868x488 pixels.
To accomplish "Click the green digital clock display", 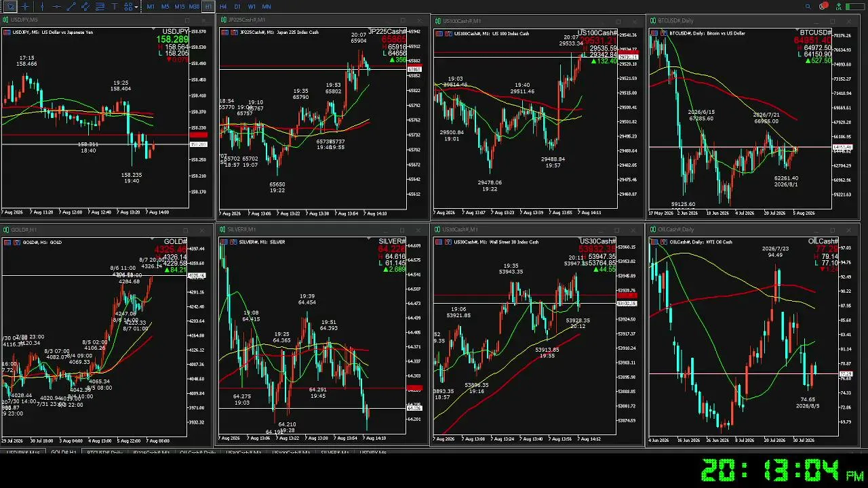I will coord(783,471).
